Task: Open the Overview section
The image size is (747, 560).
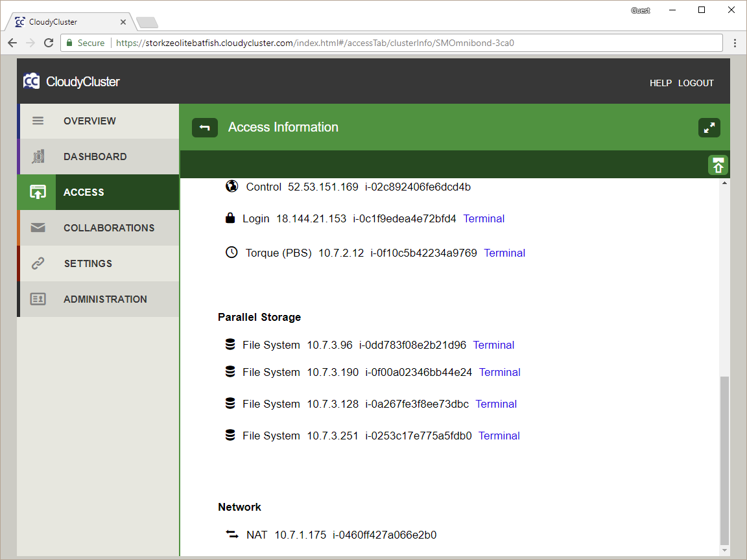Action: [98, 121]
